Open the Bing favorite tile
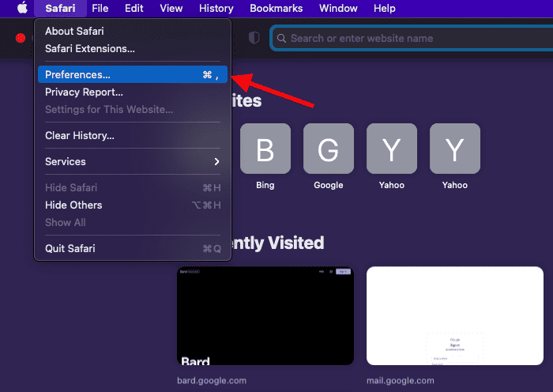 click(265, 149)
